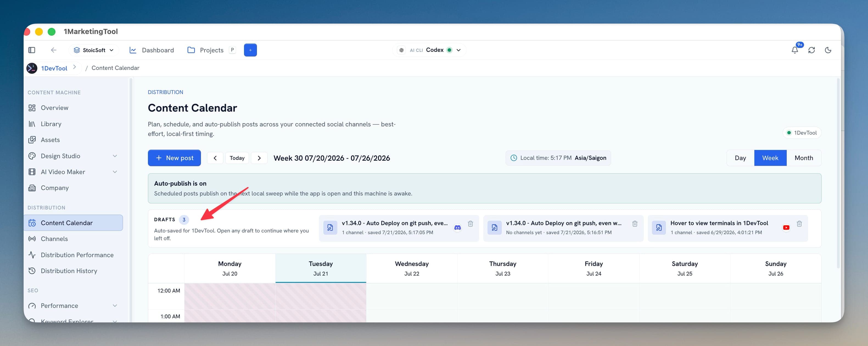Open Distribution History in sidebar
Image resolution: width=868 pixels, height=346 pixels.
[x=74, y=271]
